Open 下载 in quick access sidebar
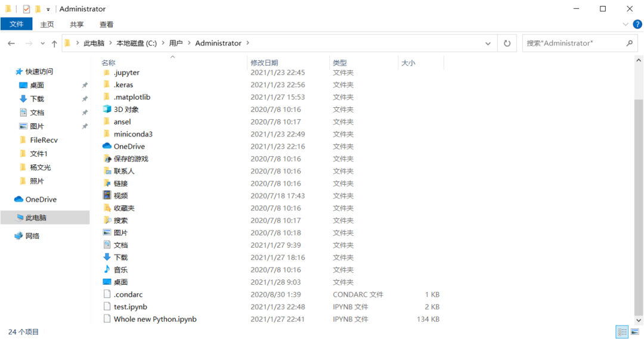The height and width of the screenshot is (339, 644). (x=37, y=99)
